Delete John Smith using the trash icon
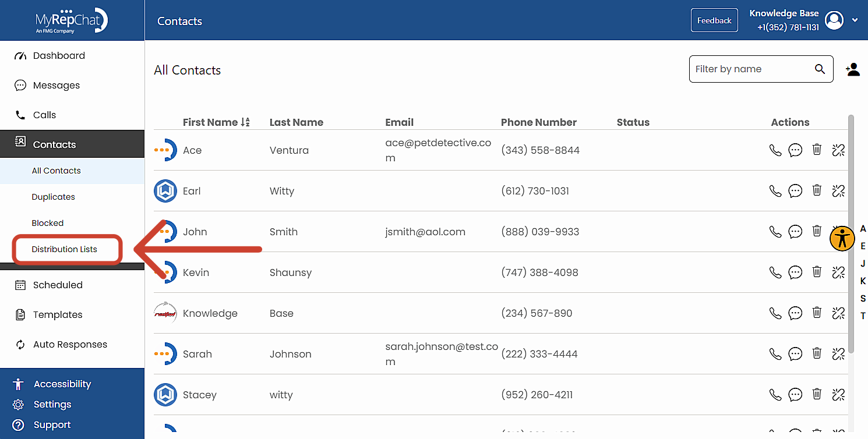The image size is (868, 439). [817, 231]
